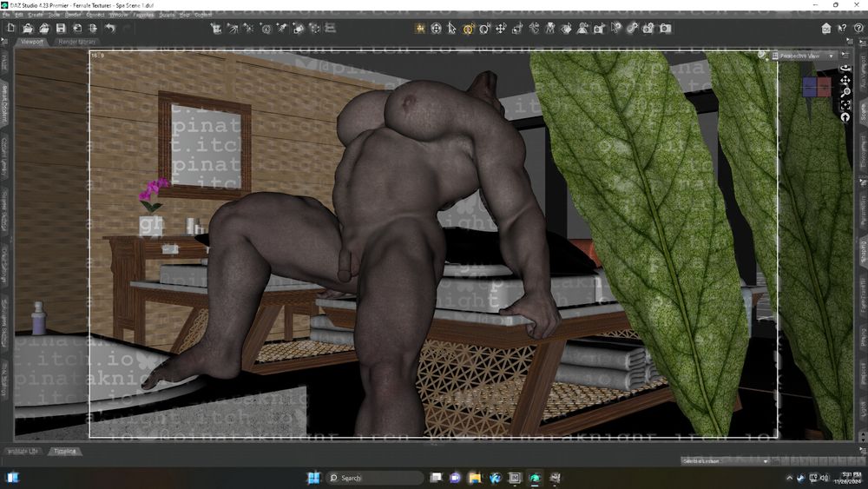Open the Timeline tab

click(65, 452)
